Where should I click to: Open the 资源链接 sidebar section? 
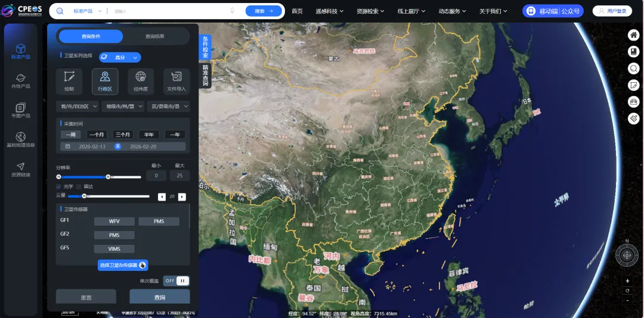click(20, 170)
